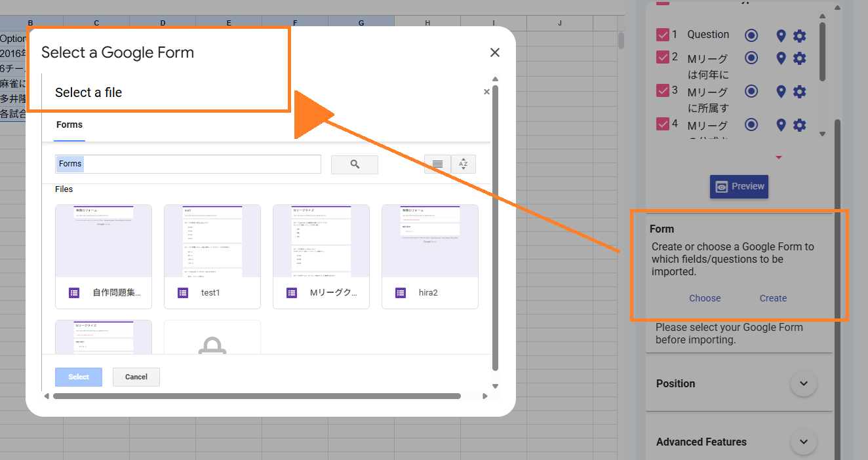This screenshot has width=868, height=460.
Task: Select the radio-type icon for question 4
Action: click(x=751, y=124)
